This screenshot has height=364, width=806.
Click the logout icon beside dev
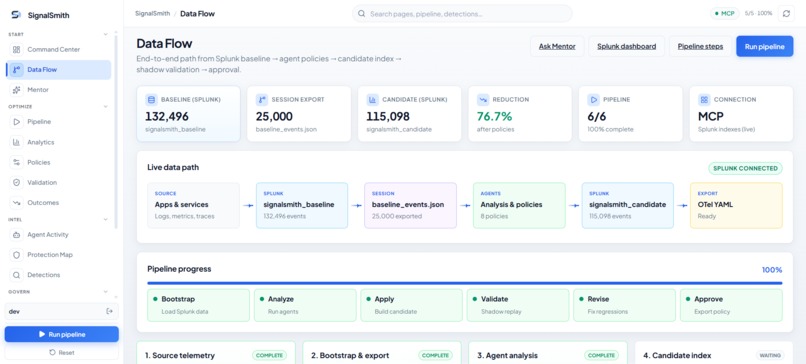[109, 311]
